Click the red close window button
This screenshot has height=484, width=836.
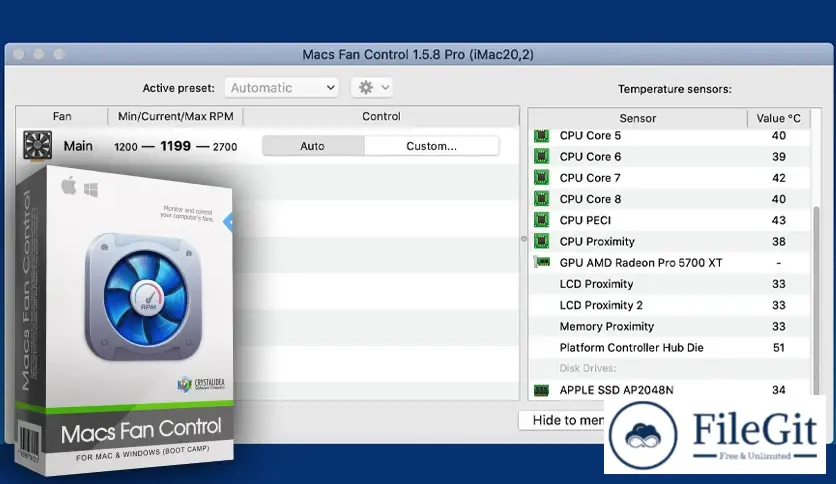(19, 54)
